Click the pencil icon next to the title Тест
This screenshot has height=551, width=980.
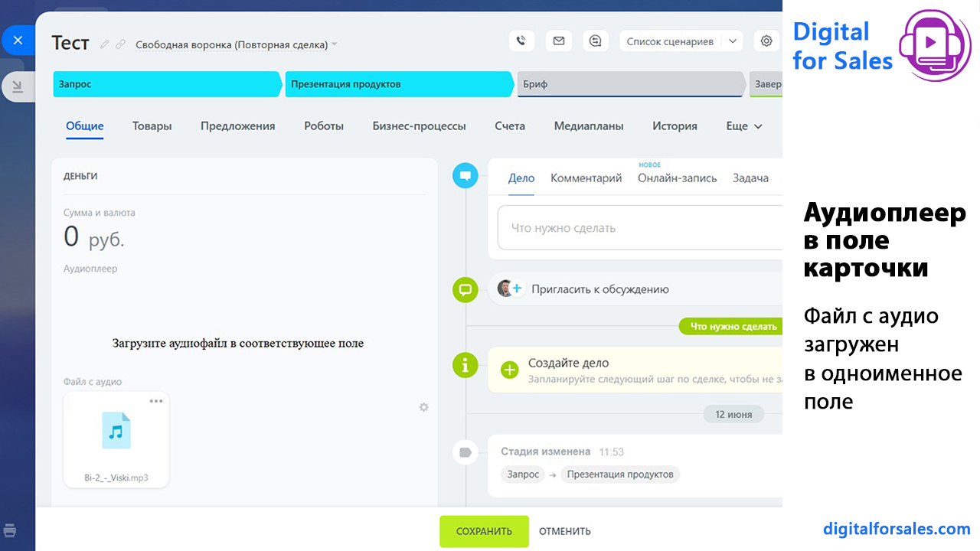(x=105, y=44)
